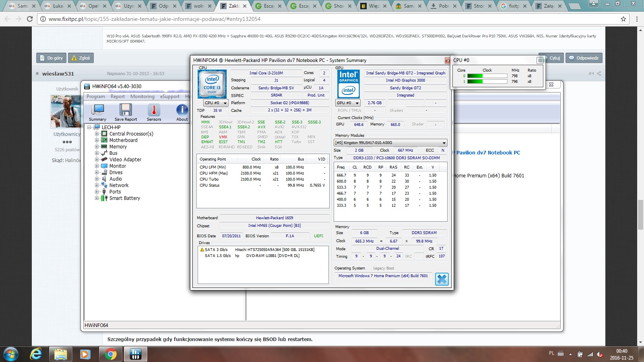
Task: Switch to the 'Więz' browser tab
Action: point(374,6)
